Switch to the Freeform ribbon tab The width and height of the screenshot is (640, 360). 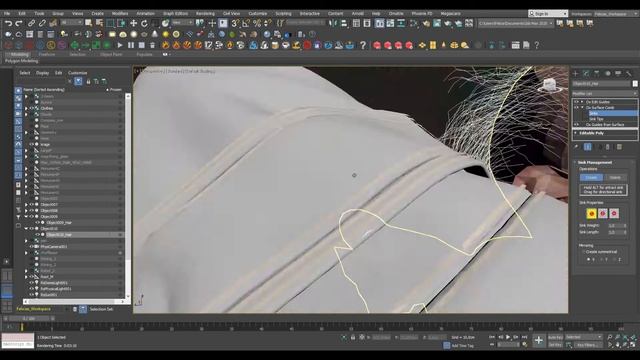(47, 54)
